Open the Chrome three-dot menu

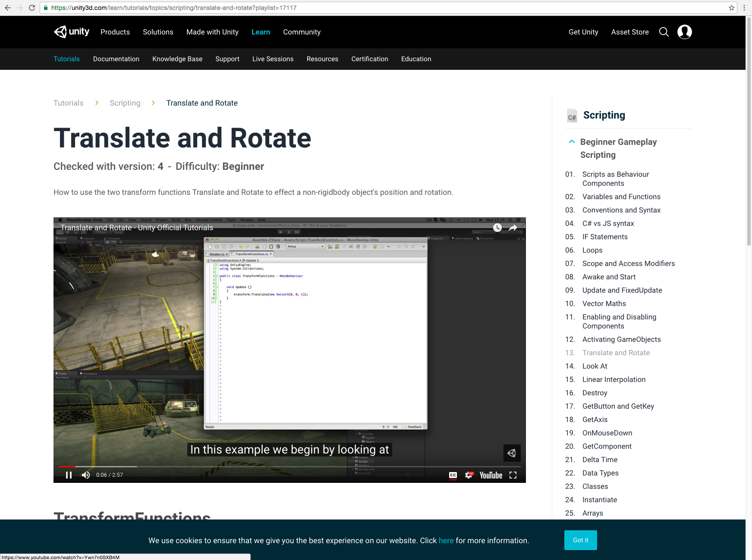click(x=744, y=8)
